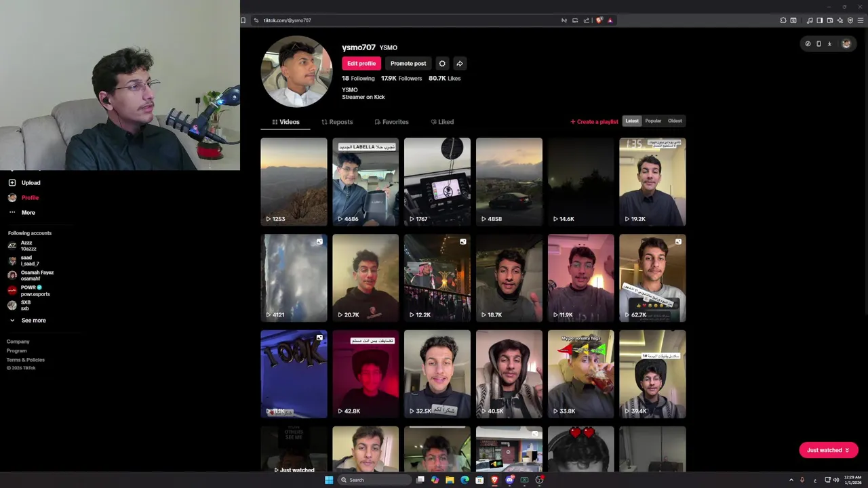Click the Profile item in sidebar

point(24,197)
